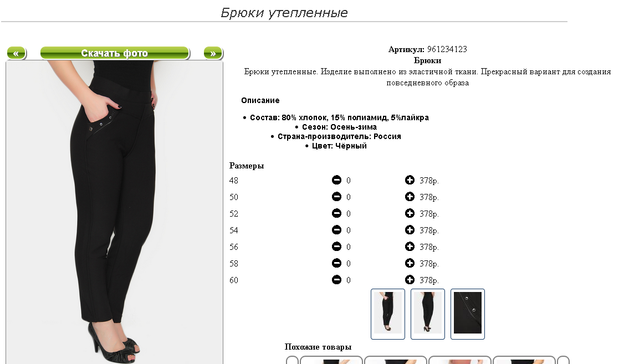The width and height of the screenshot is (624, 364).
Task: Go to previous photo with « button
Action: 16,53
